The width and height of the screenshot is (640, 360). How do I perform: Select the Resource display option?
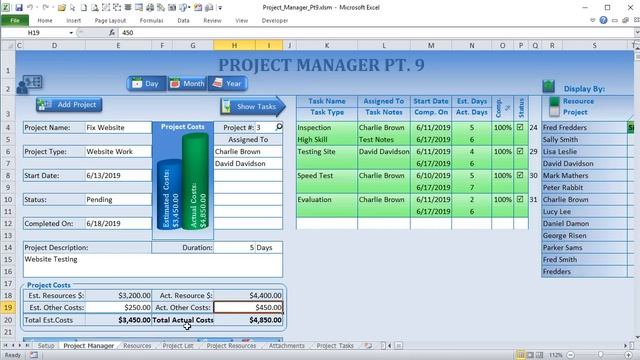pyautogui.click(x=555, y=101)
